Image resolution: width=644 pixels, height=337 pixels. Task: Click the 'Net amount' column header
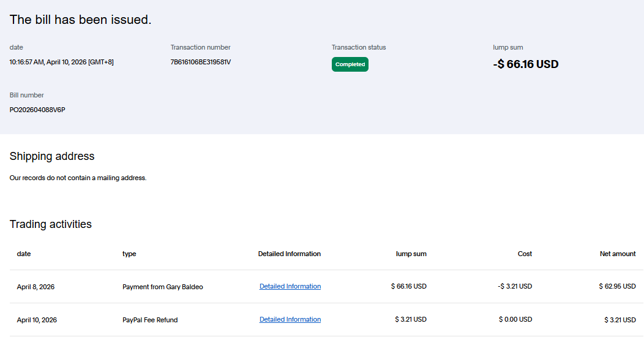coord(617,254)
